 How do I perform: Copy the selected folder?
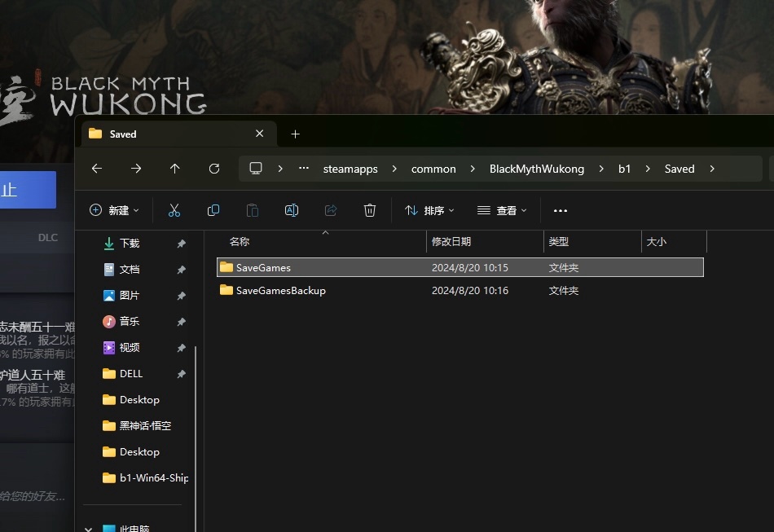(x=213, y=211)
